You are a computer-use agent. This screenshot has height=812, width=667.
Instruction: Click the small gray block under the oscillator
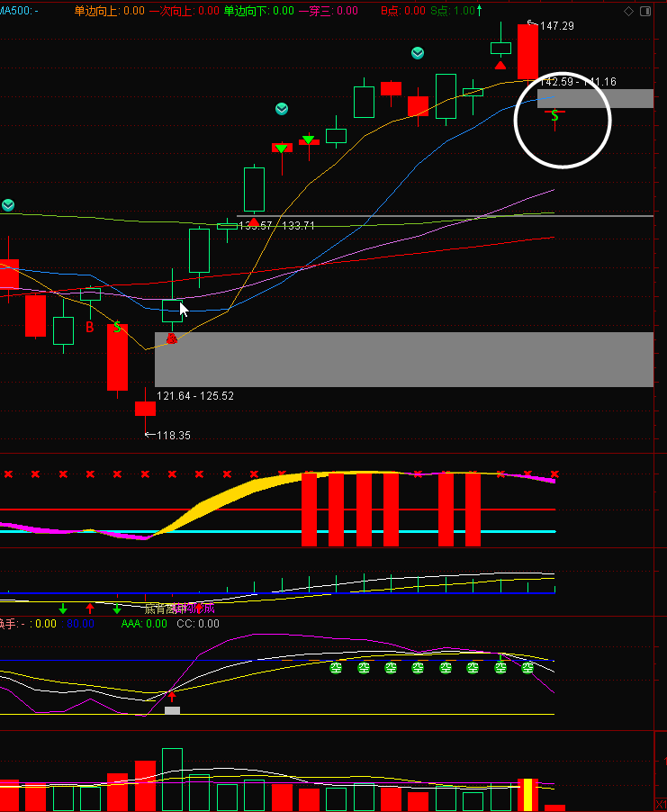(172, 710)
